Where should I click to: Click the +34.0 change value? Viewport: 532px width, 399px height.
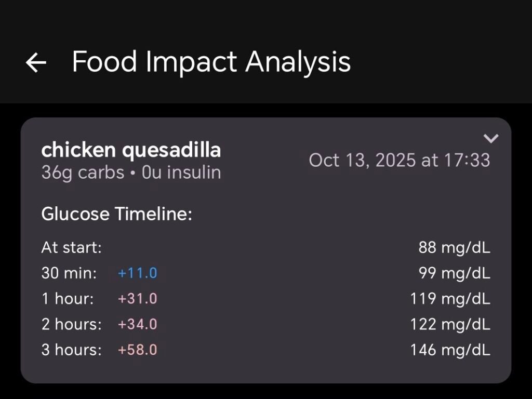click(x=137, y=324)
